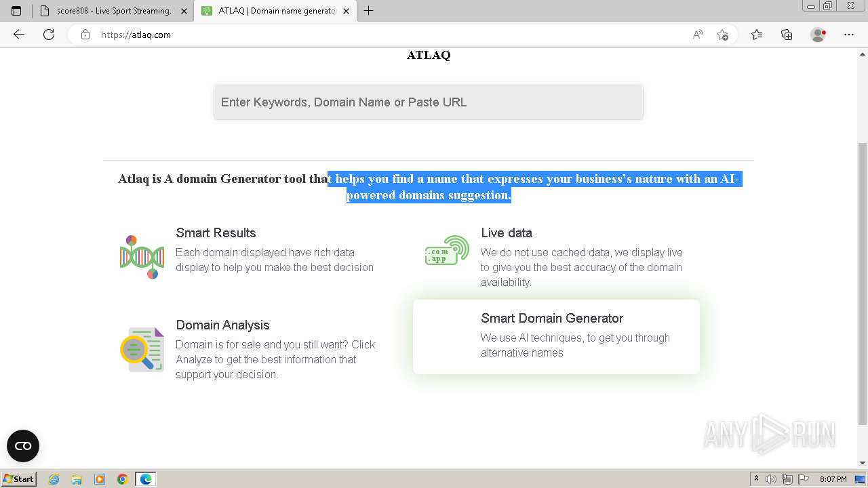868x488 pixels.
Task: Select the Live data heading
Action: 507,232
